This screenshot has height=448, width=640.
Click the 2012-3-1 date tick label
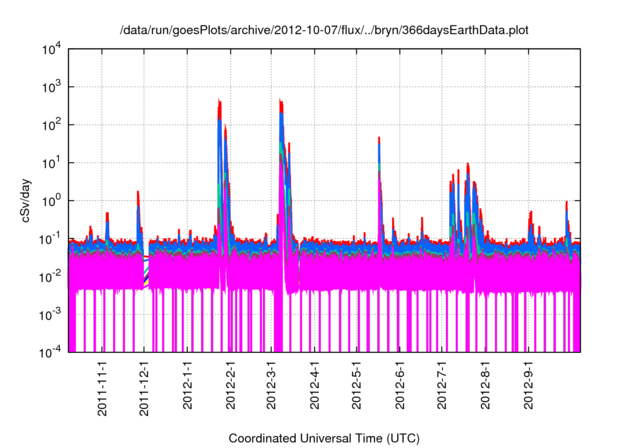(272, 386)
